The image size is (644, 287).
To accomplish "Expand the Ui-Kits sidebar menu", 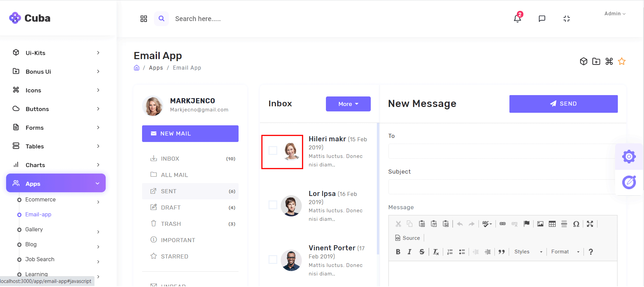I will (56, 53).
